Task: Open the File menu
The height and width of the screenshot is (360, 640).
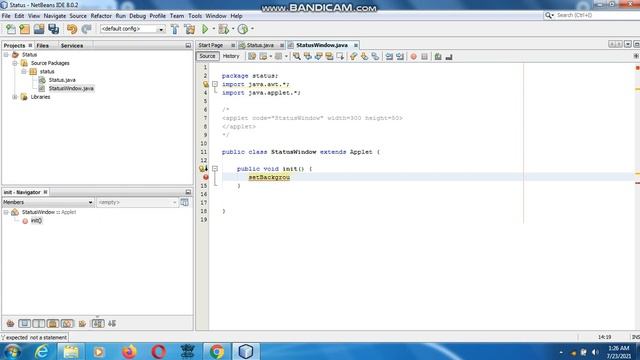Action: click(x=6, y=16)
